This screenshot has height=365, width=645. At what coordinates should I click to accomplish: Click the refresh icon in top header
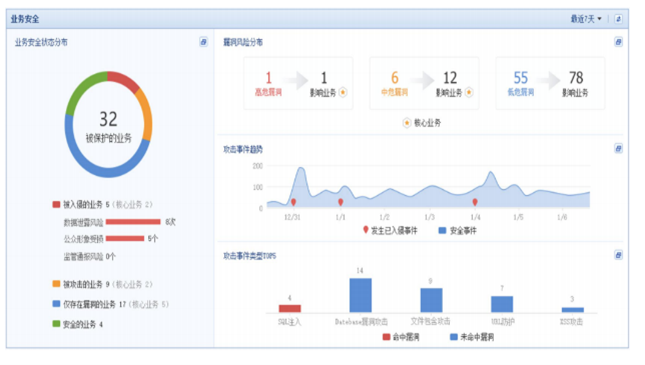618,19
